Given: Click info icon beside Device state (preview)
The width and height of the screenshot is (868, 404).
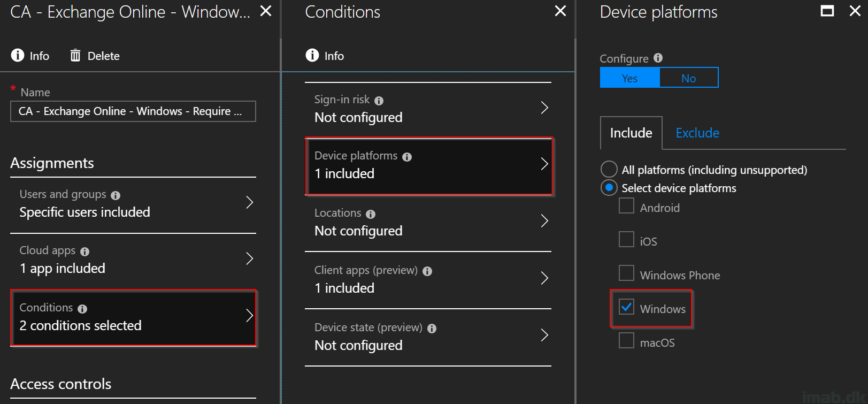Looking at the screenshot, I should point(432,329).
